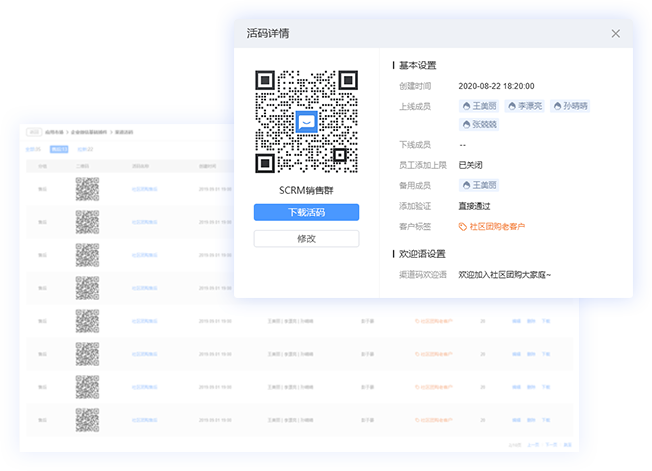Click the 修改 button
This screenshot has height=471, width=652.
click(306, 239)
